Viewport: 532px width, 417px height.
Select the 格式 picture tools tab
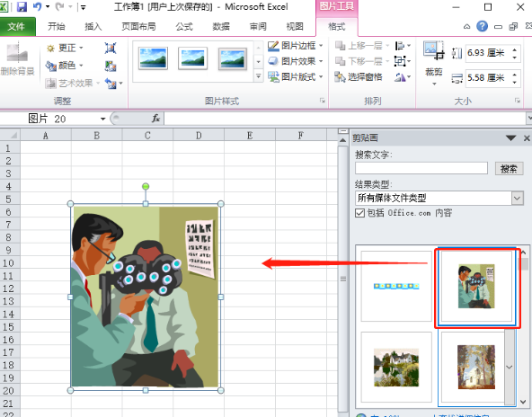coord(337,26)
